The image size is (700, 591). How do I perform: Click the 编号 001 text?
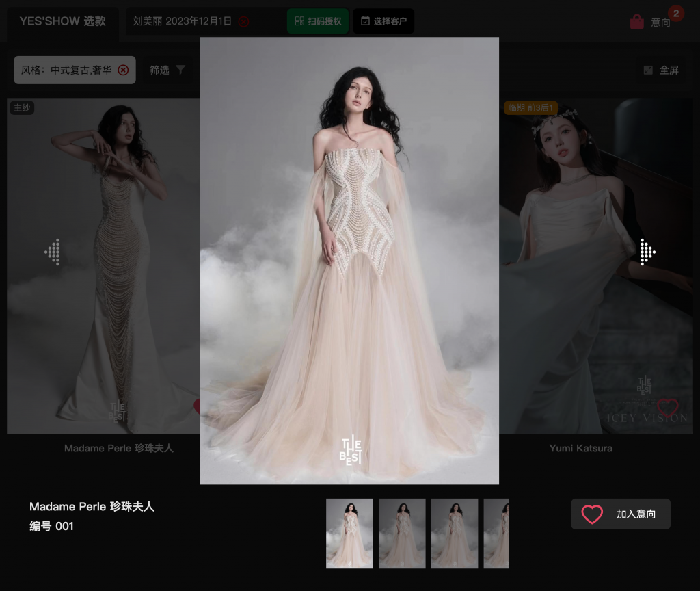point(51,526)
